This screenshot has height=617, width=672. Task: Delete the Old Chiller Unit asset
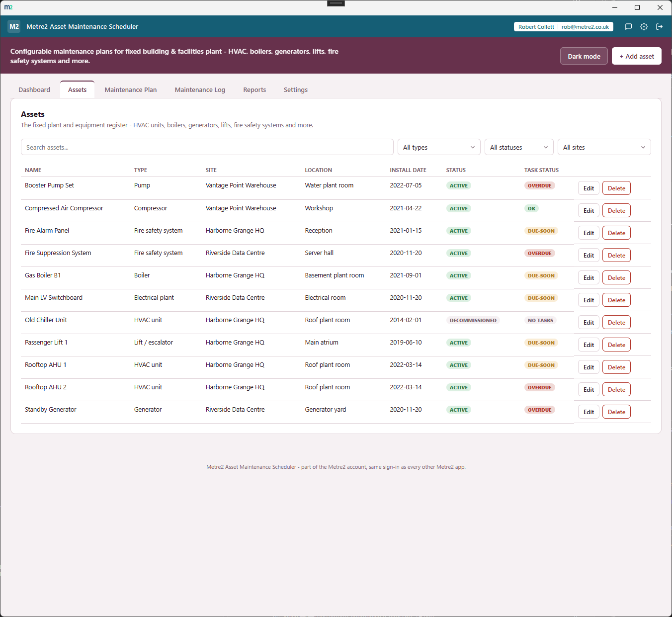click(x=616, y=323)
